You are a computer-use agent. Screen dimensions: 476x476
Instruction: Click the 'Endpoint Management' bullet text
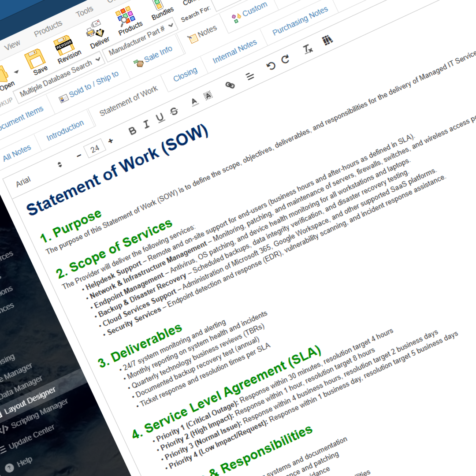point(129,290)
